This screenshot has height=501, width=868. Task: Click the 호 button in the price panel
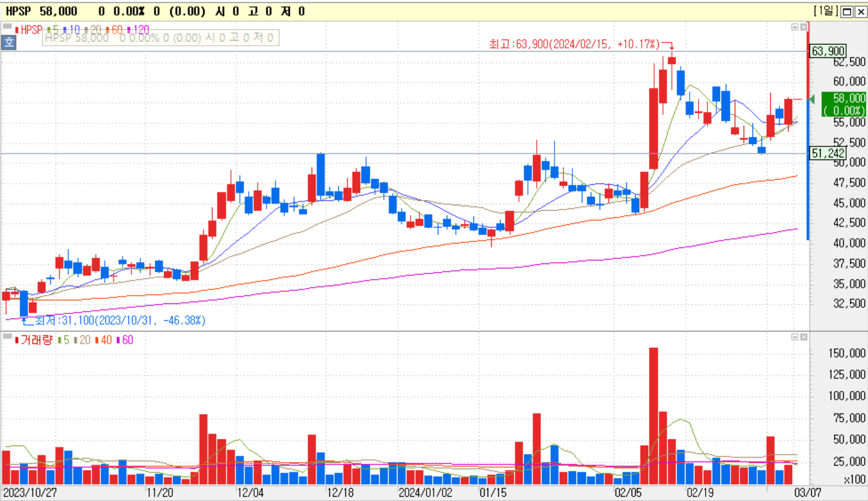9,43
